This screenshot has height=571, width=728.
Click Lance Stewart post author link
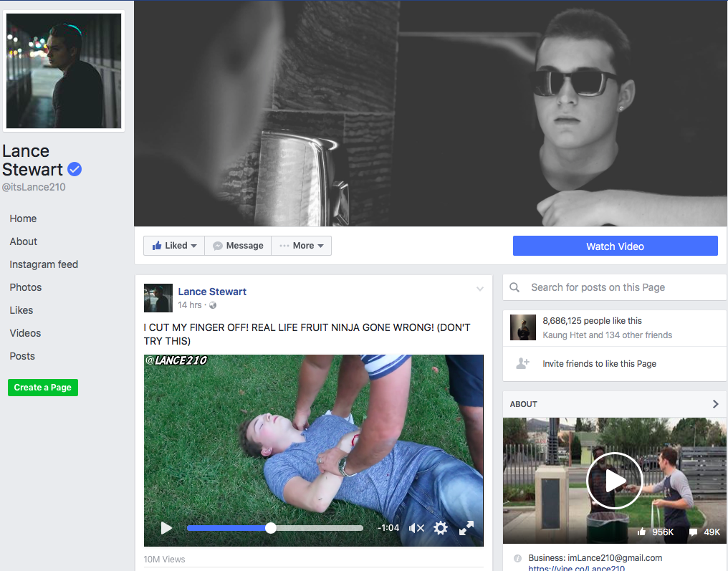tap(212, 292)
